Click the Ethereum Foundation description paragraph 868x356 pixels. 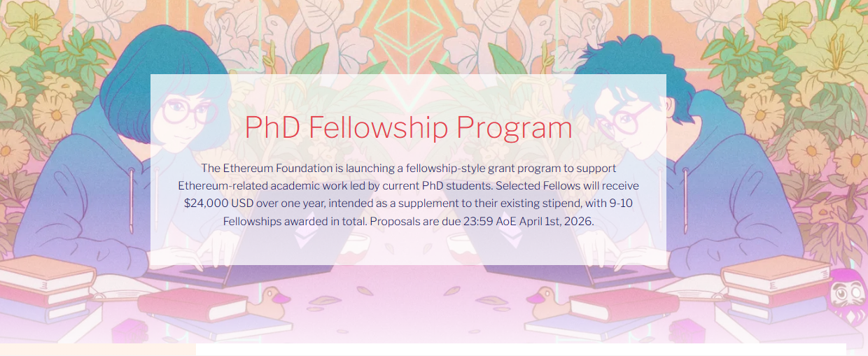(x=408, y=195)
